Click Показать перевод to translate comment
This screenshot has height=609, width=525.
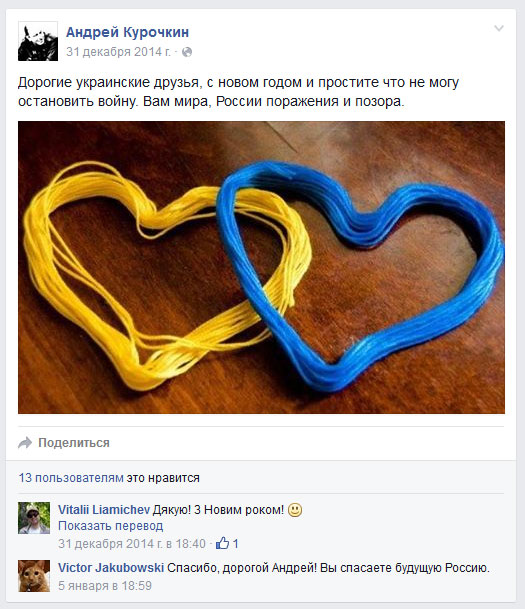point(111,526)
